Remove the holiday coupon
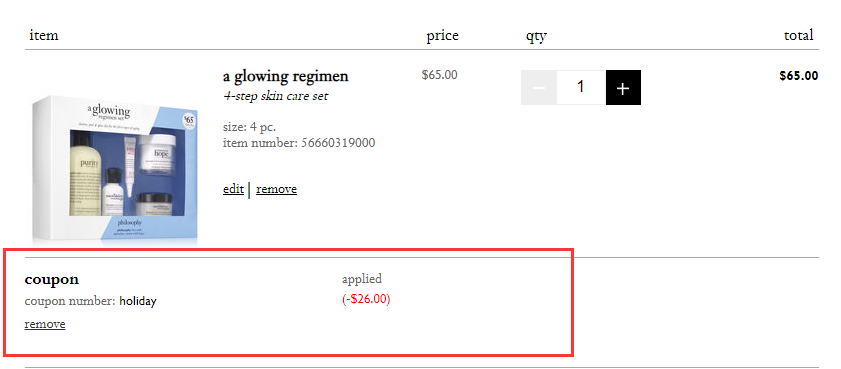841x369 pixels. tap(45, 324)
